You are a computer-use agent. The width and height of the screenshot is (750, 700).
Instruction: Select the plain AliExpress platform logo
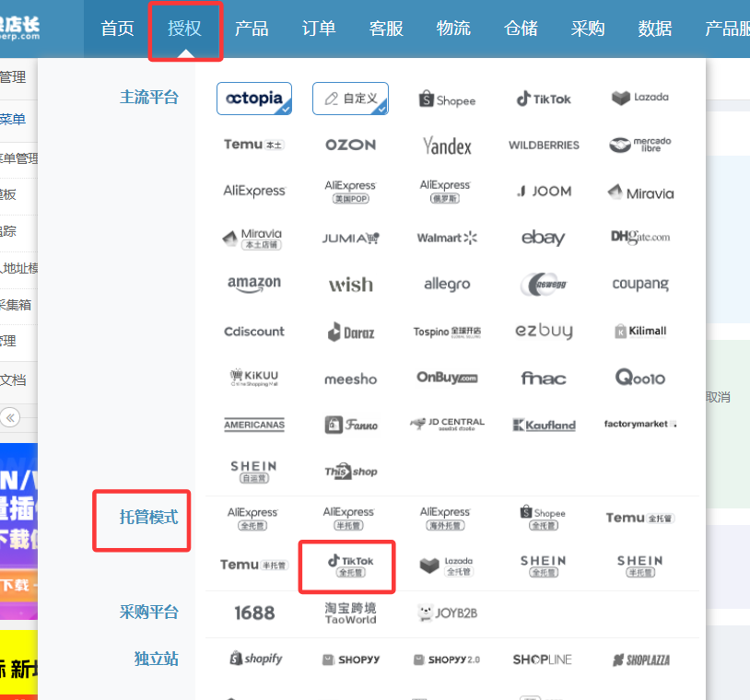pyautogui.click(x=254, y=191)
